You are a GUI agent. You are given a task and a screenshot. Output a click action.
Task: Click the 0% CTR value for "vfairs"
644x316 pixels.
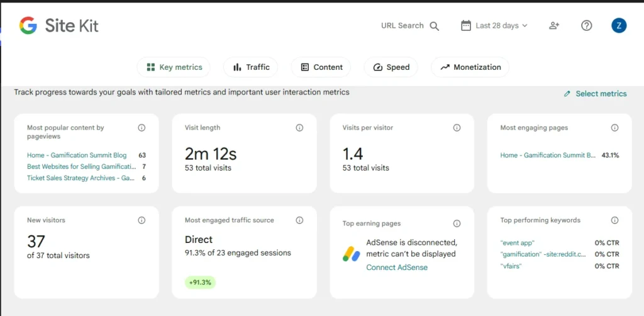pyautogui.click(x=607, y=266)
